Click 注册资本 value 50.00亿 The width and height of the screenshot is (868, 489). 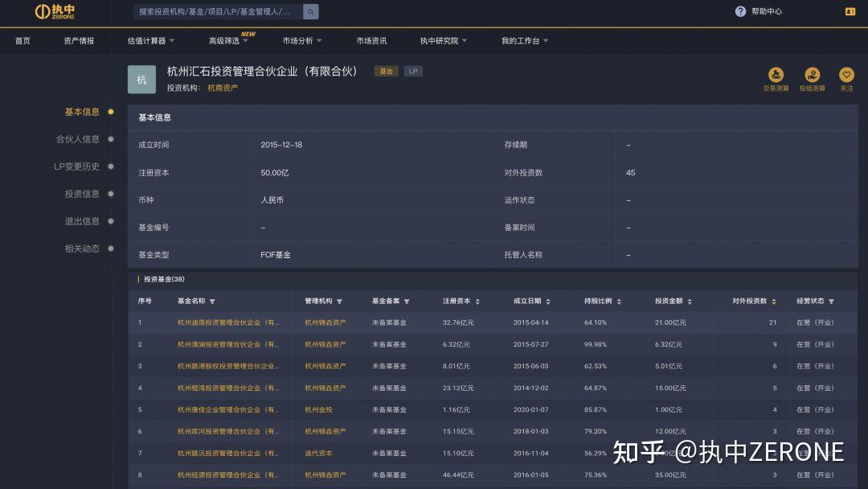[x=275, y=173]
